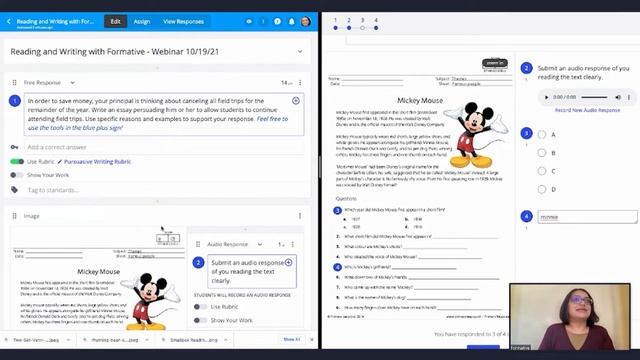The width and height of the screenshot is (640, 360).
Task: Jump to question 1 in progress bar
Action: (x=336, y=28)
